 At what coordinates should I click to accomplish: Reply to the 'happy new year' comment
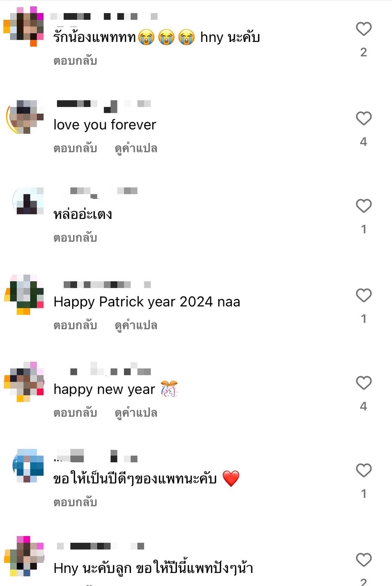tap(75, 413)
